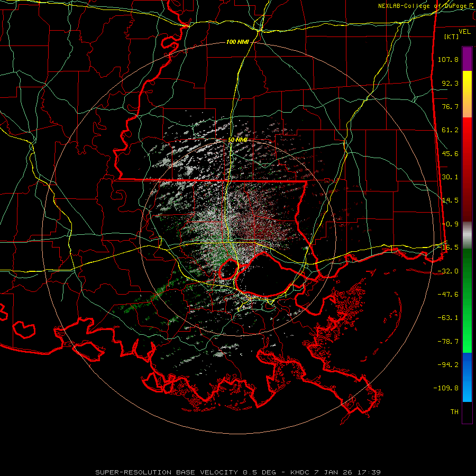Viewport: 476px width, 476px height.
Task: Select the 45.6 scale value
Action: [x=450, y=153]
